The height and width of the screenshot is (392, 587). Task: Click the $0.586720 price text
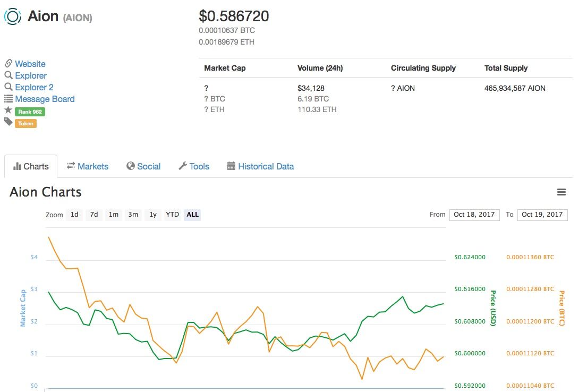coord(234,16)
